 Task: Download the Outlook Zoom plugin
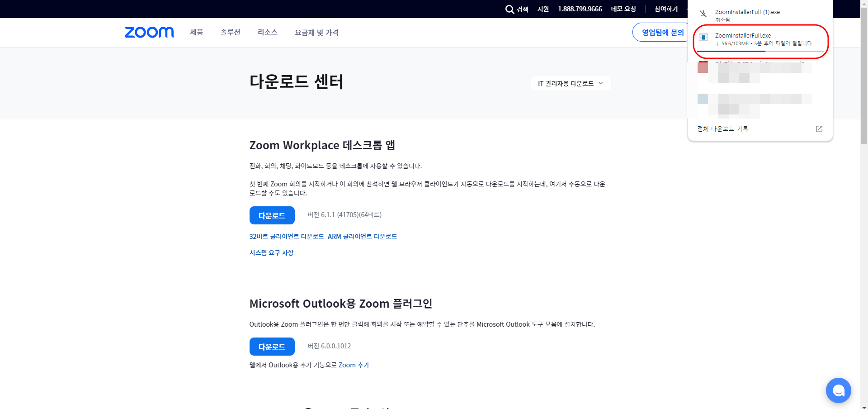[x=272, y=347]
